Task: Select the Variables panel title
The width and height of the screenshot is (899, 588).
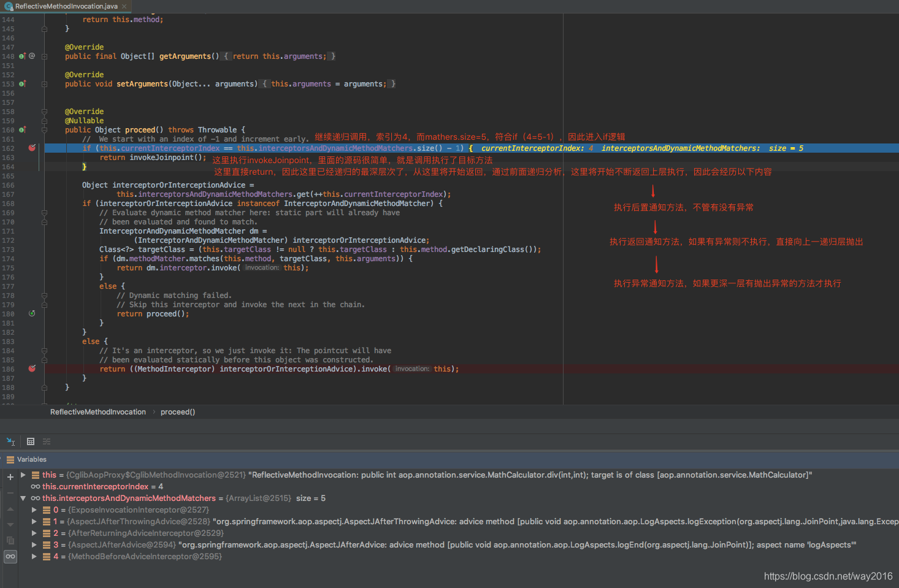Action: [32, 459]
